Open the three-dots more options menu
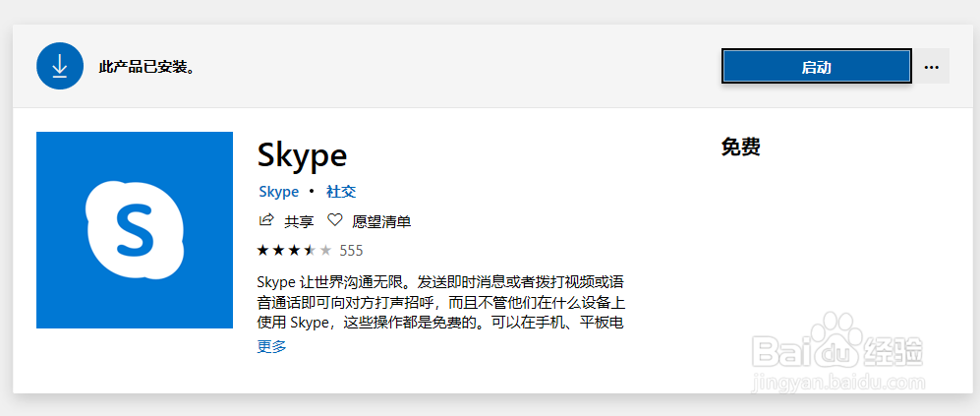Image resolution: width=980 pixels, height=416 pixels. pos(931,66)
